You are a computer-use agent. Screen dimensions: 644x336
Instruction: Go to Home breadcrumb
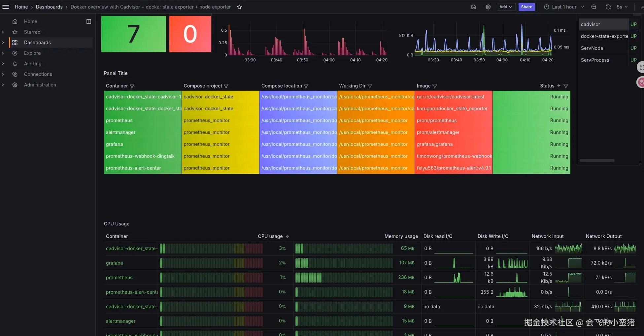pos(21,7)
